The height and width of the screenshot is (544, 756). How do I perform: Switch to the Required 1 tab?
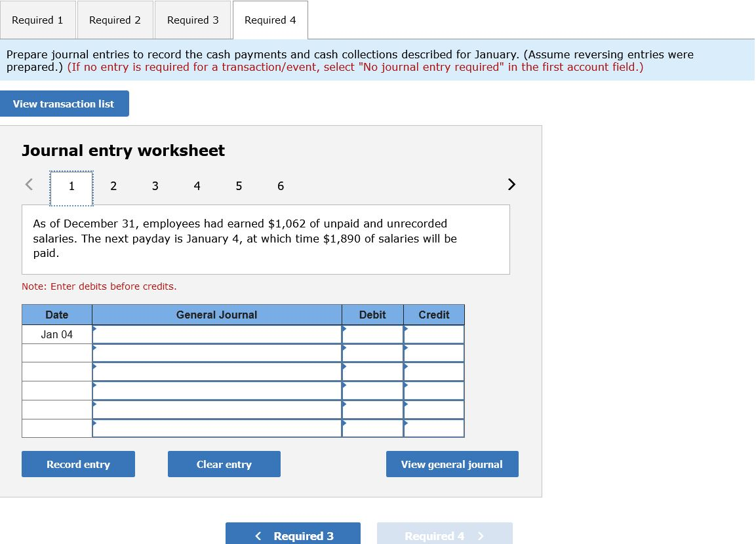tap(38, 20)
